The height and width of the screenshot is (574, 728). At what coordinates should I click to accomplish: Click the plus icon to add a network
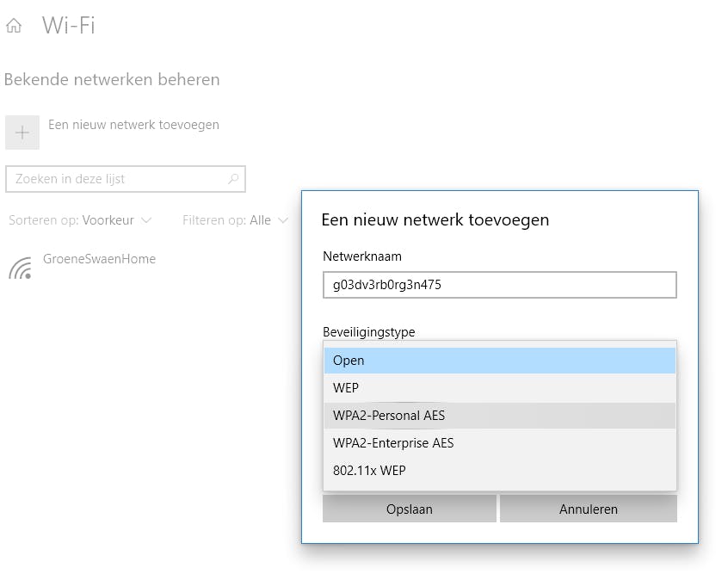22,133
